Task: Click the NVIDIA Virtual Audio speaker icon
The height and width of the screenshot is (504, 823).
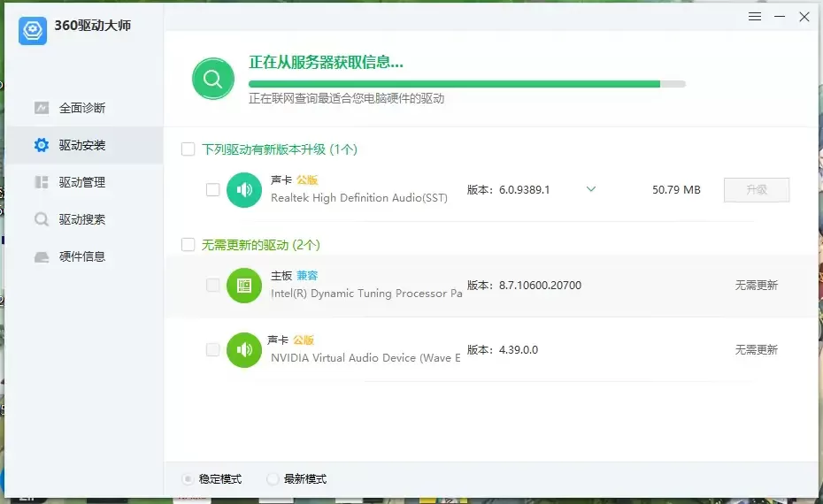Action: (244, 350)
